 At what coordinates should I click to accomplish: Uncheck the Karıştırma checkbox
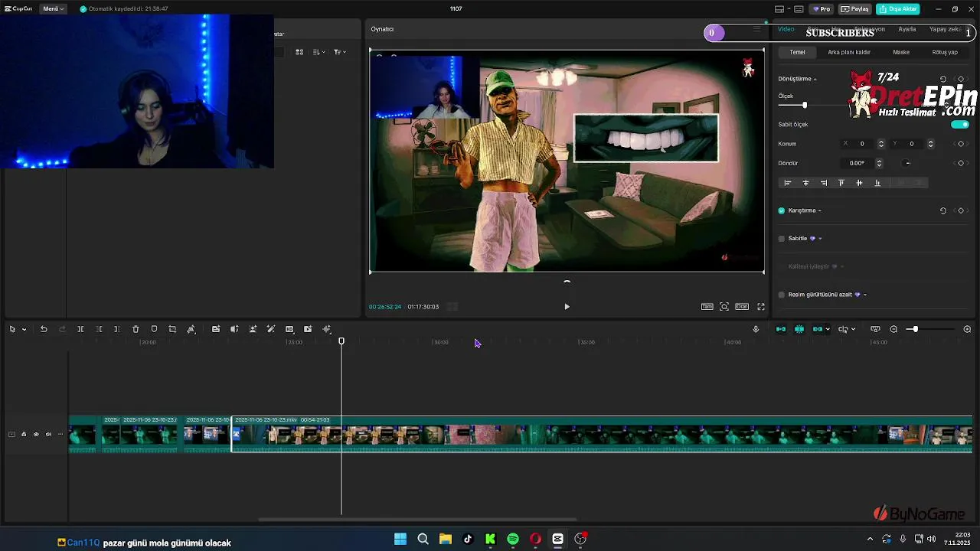(782, 210)
